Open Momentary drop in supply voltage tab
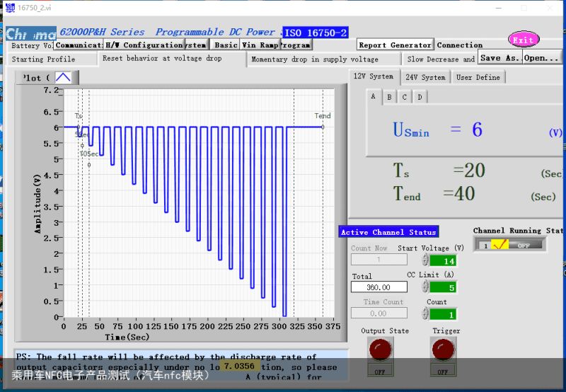Screen dimensions: 566x392 point(323,59)
